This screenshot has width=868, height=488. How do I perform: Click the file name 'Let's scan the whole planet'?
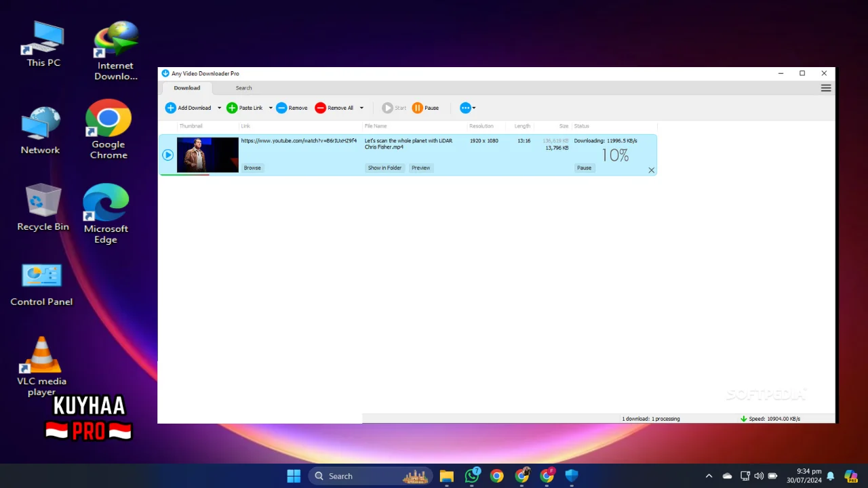(408, 144)
